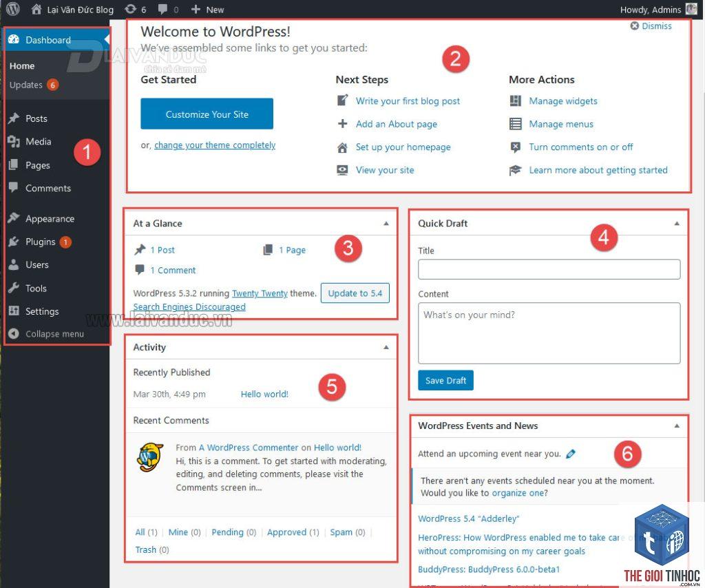This screenshot has height=588, width=705.
Task: Open the 1 Comment link in At a Glance
Action: (173, 270)
